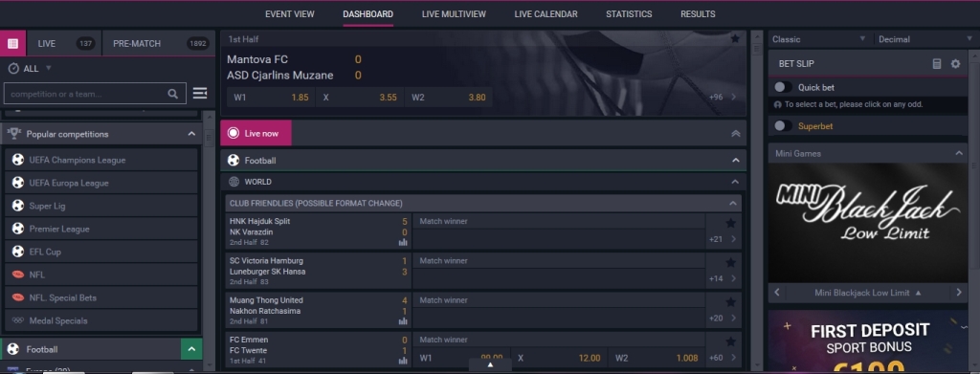
Task: Click the search magnifier icon
Action: (173, 94)
